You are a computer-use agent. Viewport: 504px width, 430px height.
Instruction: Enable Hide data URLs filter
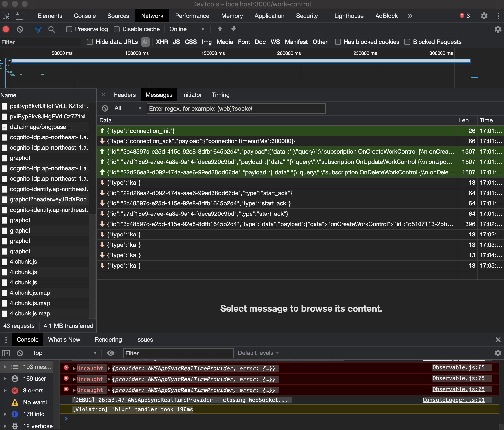pos(90,42)
